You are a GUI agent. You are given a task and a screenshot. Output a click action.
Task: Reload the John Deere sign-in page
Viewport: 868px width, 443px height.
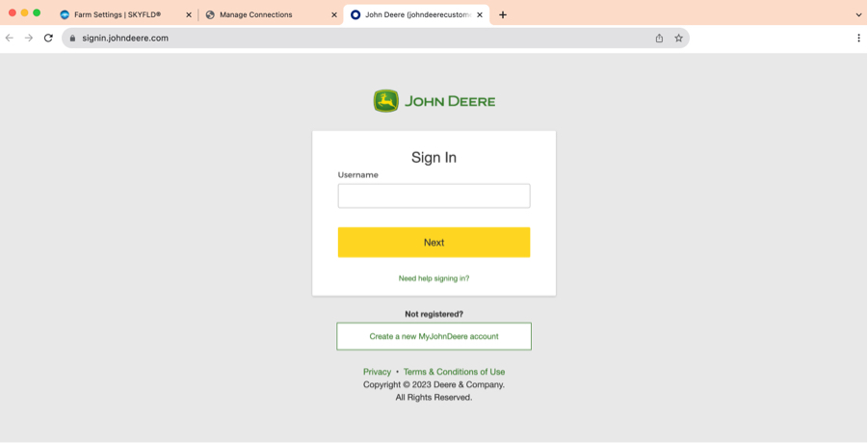click(x=49, y=39)
